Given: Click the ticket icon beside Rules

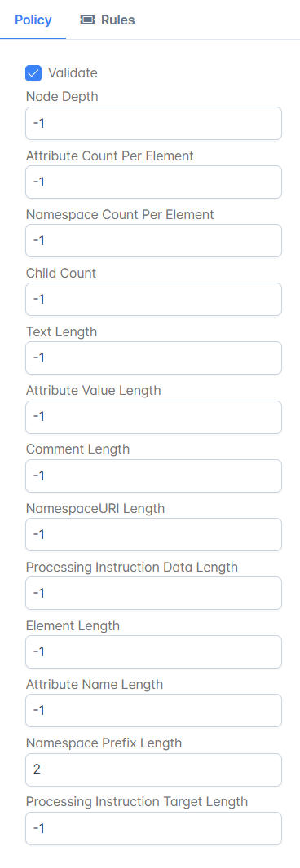Looking at the screenshot, I should (x=87, y=20).
